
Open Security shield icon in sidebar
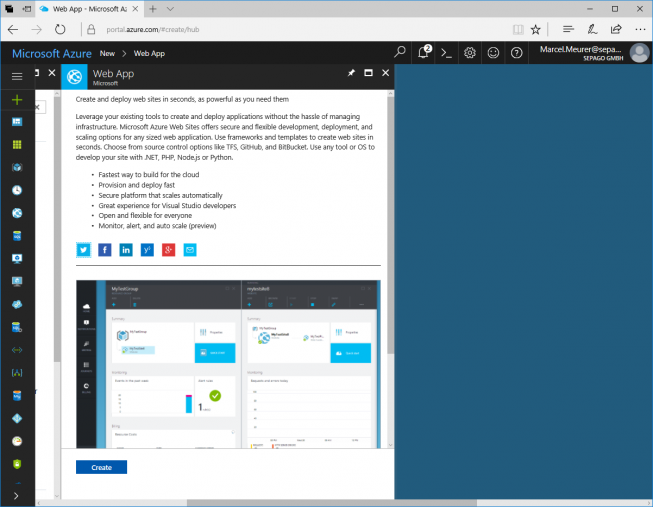point(17,464)
